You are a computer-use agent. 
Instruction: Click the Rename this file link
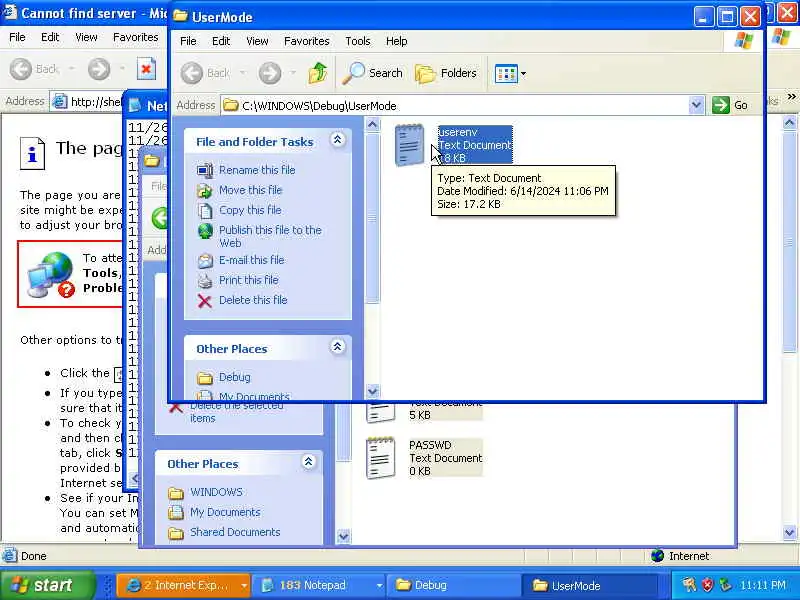pyautogui.click(x=257, y=170)
